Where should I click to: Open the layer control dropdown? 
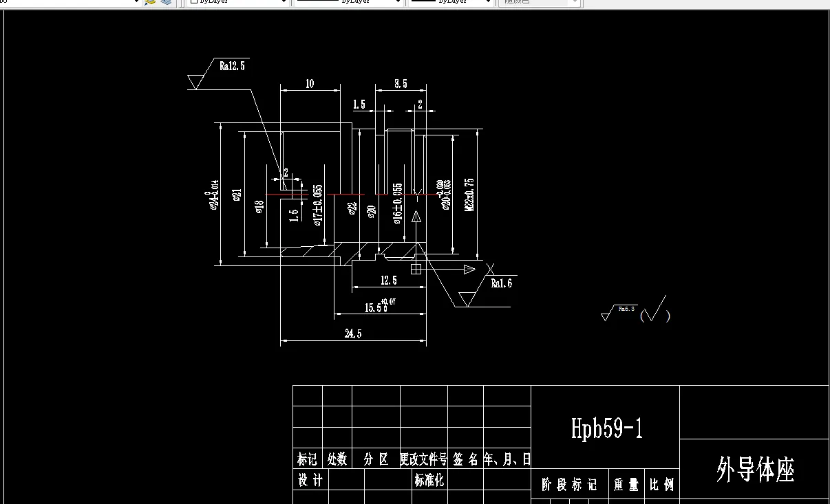coord(69,3)
